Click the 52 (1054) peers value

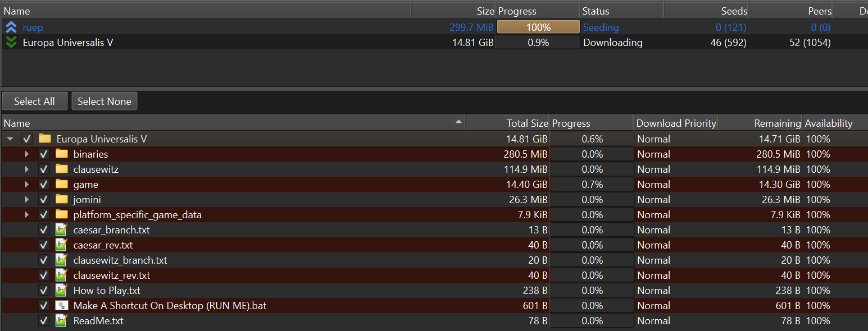tap(810, 42)
